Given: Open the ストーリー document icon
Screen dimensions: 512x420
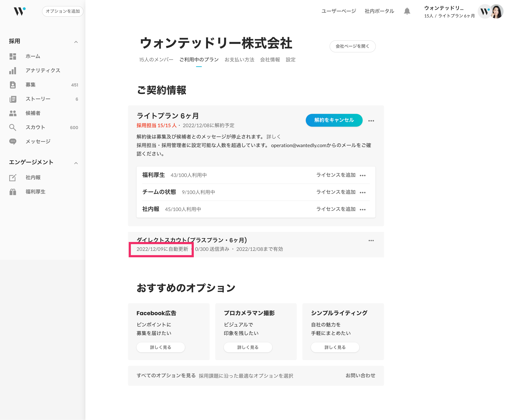Looking at the screenshot, I should 13,99.
